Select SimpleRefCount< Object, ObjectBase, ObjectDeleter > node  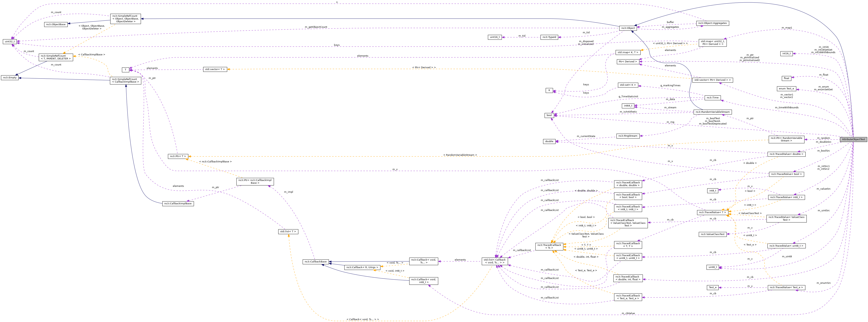click(x=126, y=19)
